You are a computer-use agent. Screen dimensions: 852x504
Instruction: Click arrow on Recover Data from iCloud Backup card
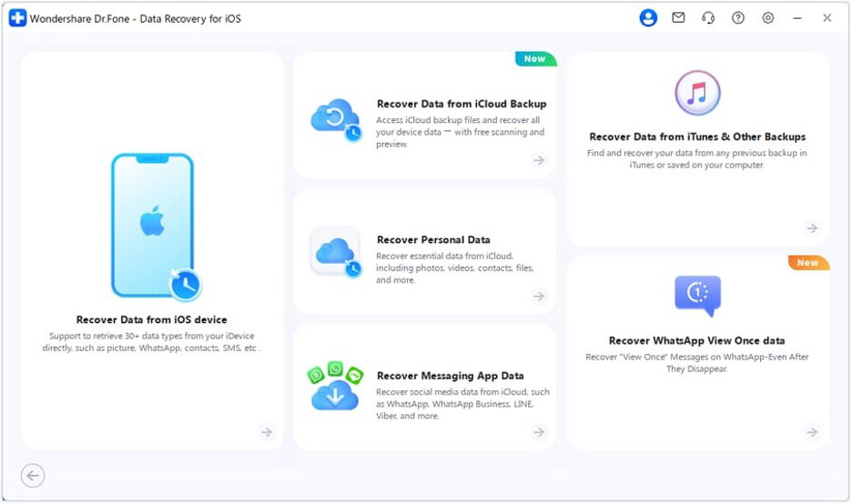539,160
